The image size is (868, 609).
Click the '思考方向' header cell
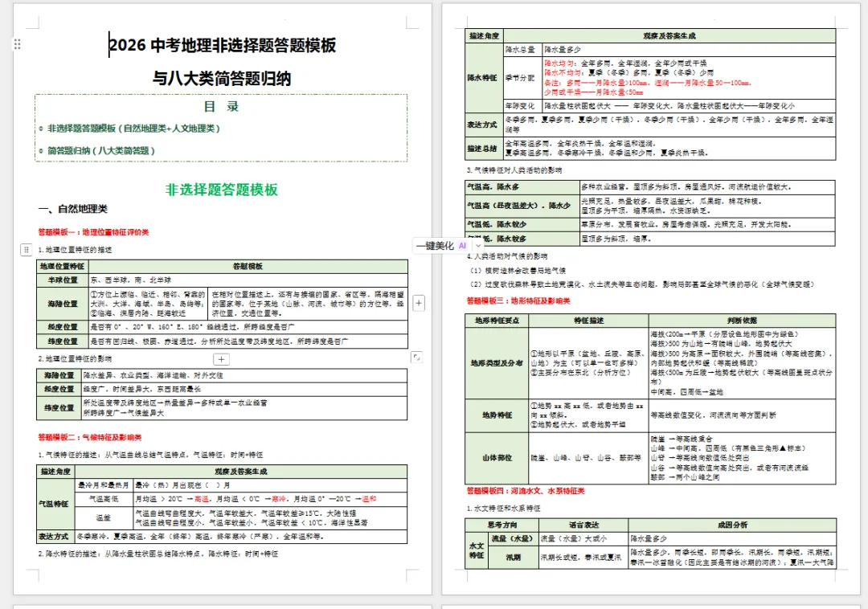click(x=502, y=525)
